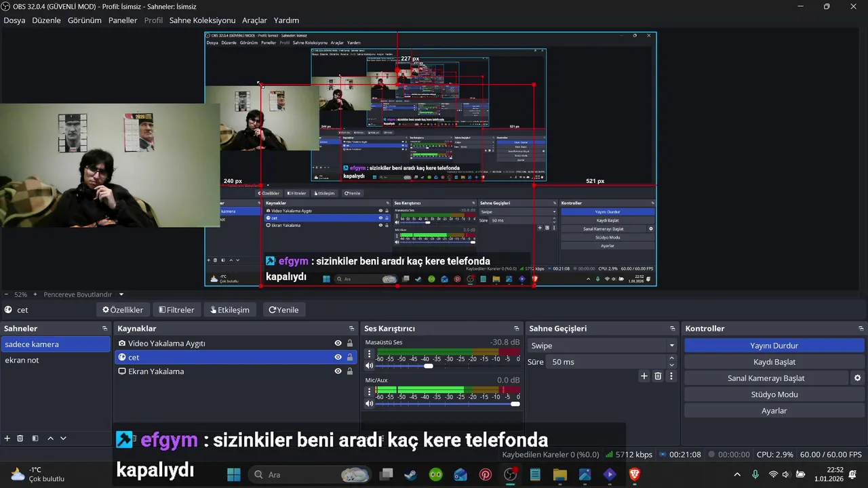The height and width of the screenshot is (488, 868).
Task: Click the Etkileşim button
Action: (x=230, y=310)
